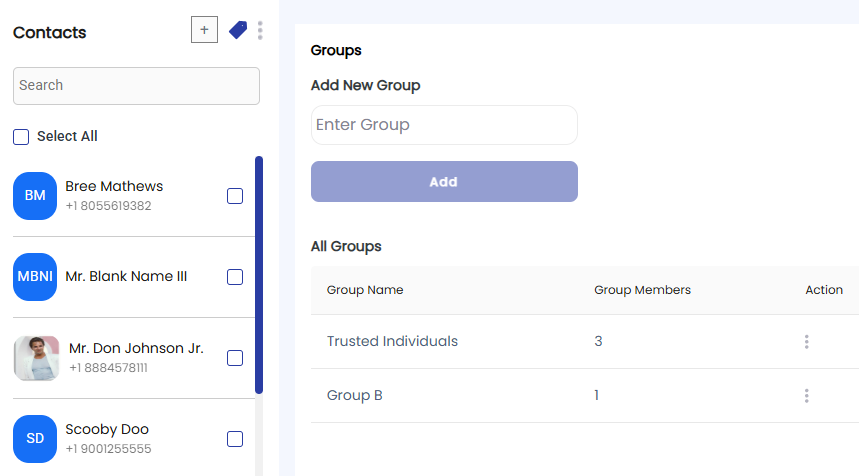Open Contacts three-dot options menu

click(x=260, y=31)
